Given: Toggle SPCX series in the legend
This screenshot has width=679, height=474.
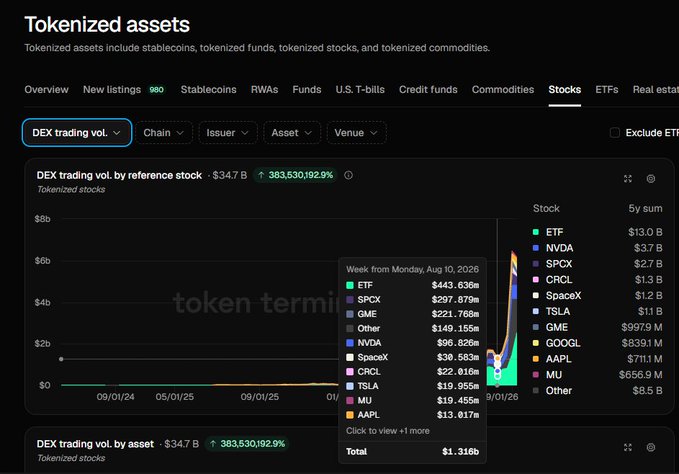Looking at the screenshot, I should tap(559, 264).
